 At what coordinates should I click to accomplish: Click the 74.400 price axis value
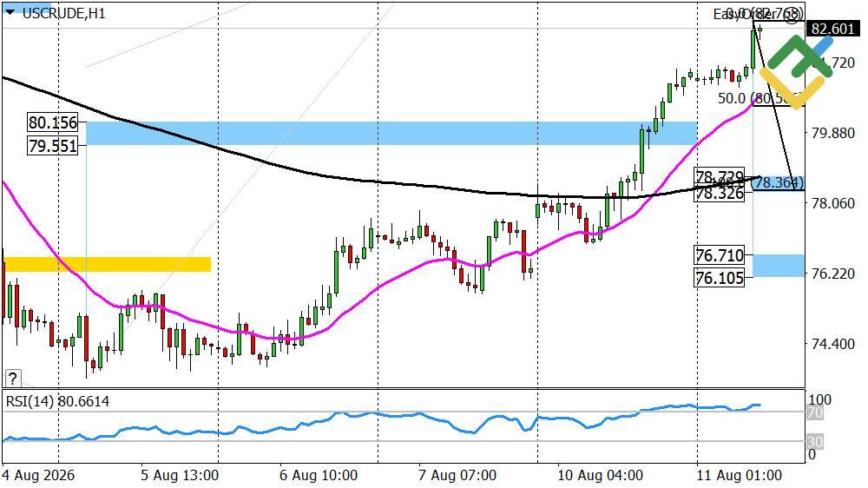click(833, 344)
